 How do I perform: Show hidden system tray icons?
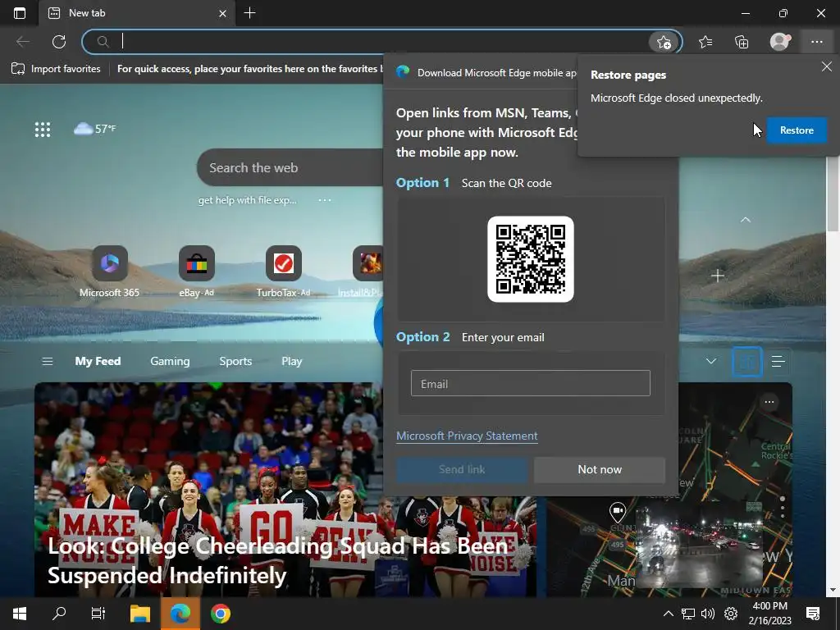point(668,614)
